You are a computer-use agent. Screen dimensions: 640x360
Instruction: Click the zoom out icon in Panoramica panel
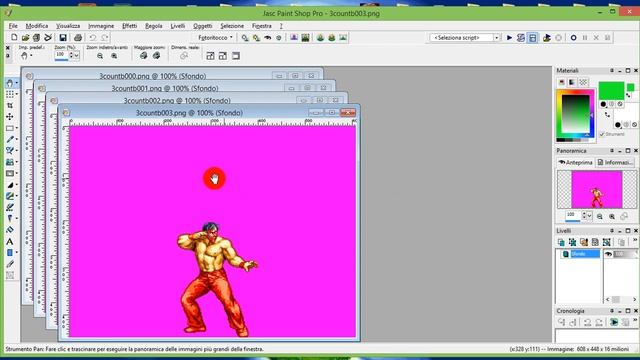(600, 216)
